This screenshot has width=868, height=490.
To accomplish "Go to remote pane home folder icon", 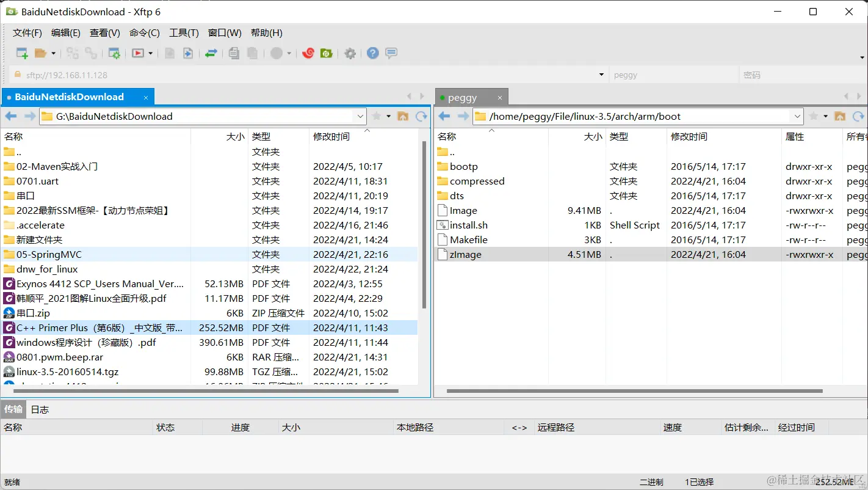I will [x=840, y=116].
